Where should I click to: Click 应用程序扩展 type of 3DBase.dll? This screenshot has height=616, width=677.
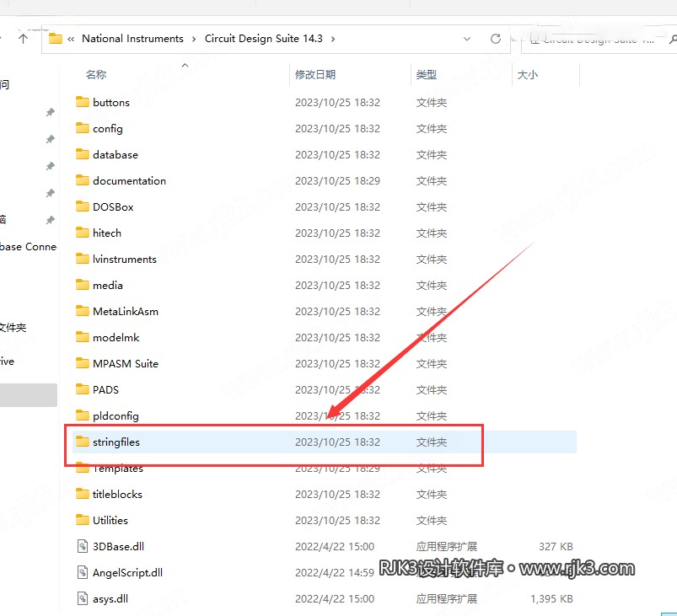[x=447, y=547]
